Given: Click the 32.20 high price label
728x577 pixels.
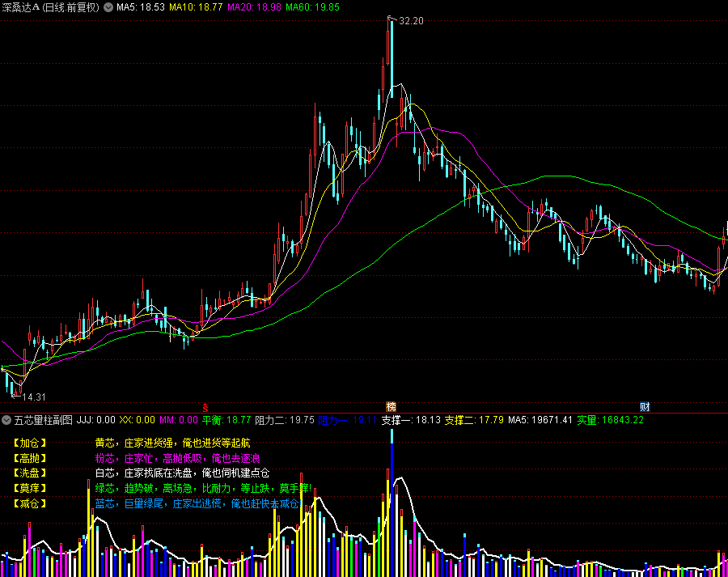Looking at the screenshot, I should (x=412, y=21).
